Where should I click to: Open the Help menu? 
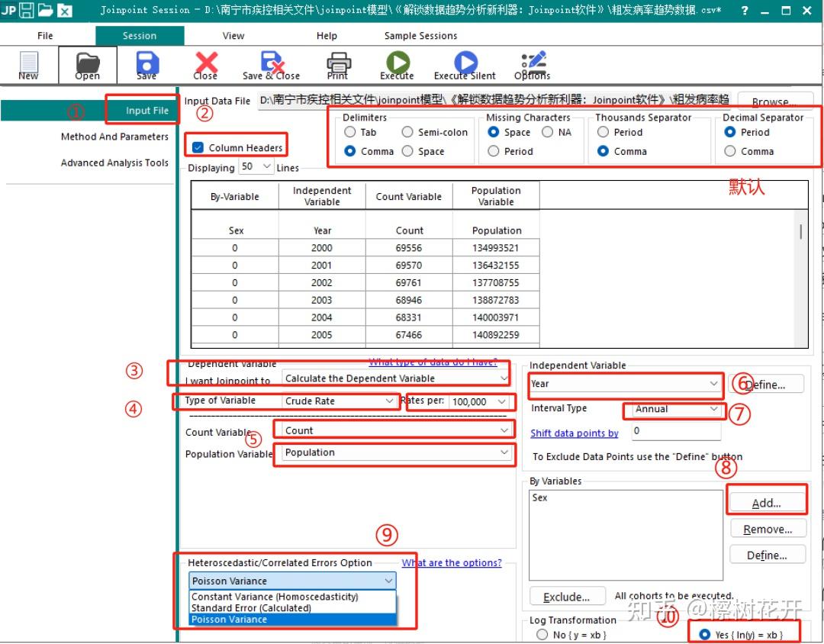tap(327, 36)
